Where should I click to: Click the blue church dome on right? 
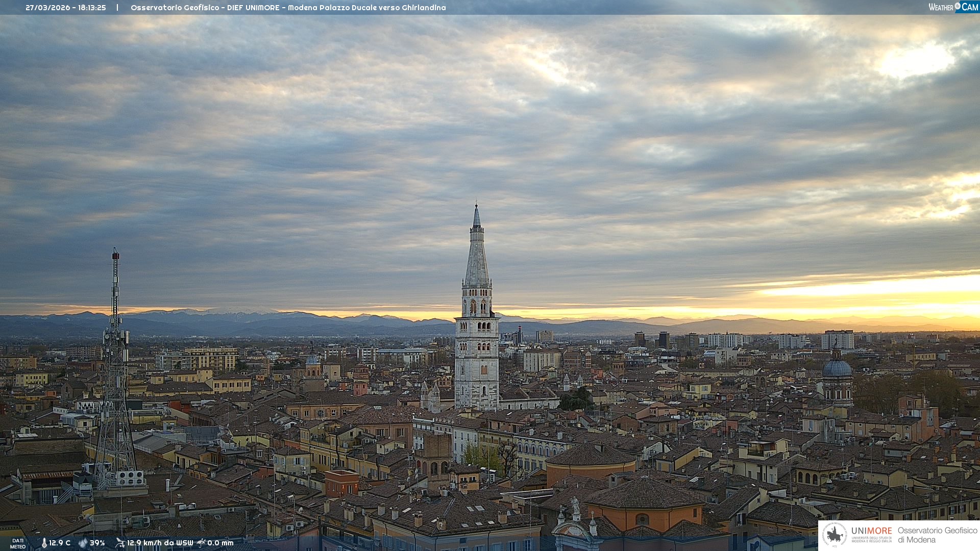tap(837, 368)
